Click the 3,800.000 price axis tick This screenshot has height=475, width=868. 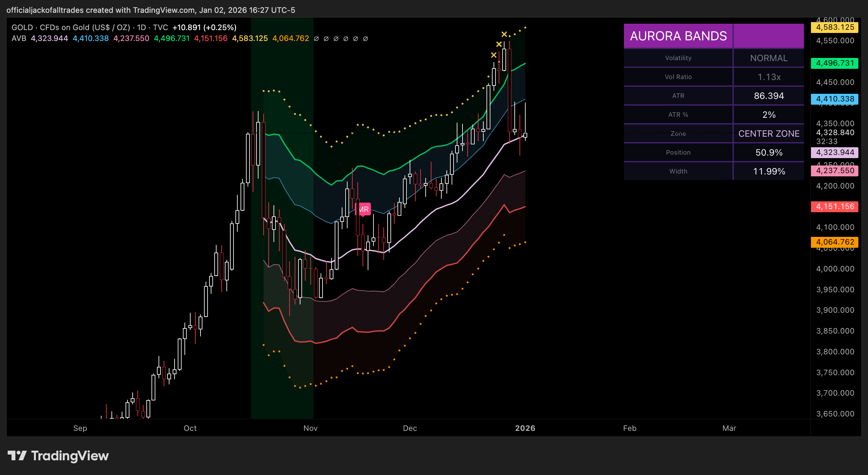tap(835, 352)
